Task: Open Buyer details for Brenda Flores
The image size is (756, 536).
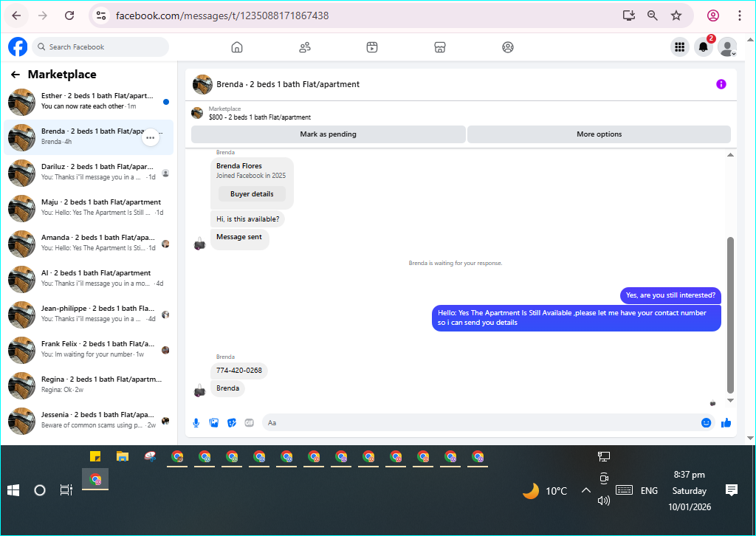Action: 252,193
